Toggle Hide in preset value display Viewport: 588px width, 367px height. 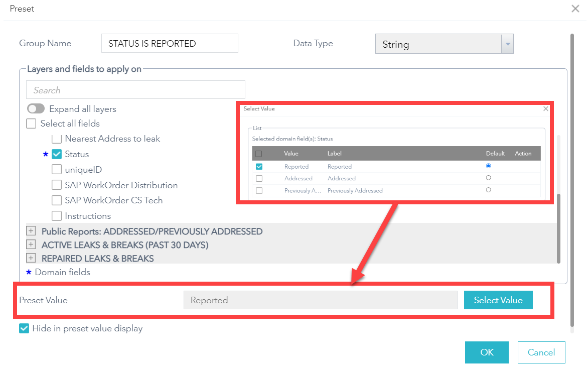tap(24, 328)
